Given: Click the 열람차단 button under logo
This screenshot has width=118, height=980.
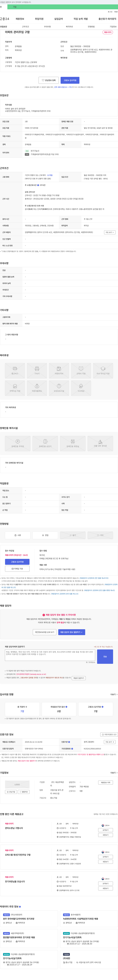Looking at the screenshot, I should point(24,792).
